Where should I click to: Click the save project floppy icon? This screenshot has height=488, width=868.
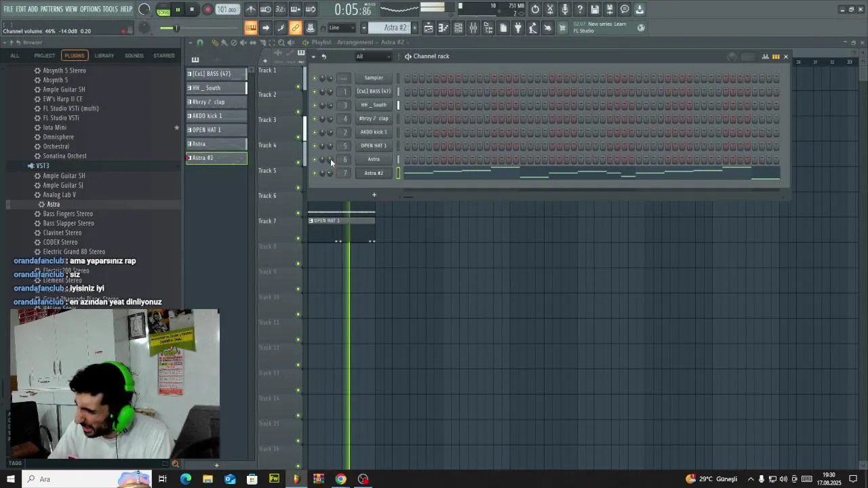tap(595, 9)
